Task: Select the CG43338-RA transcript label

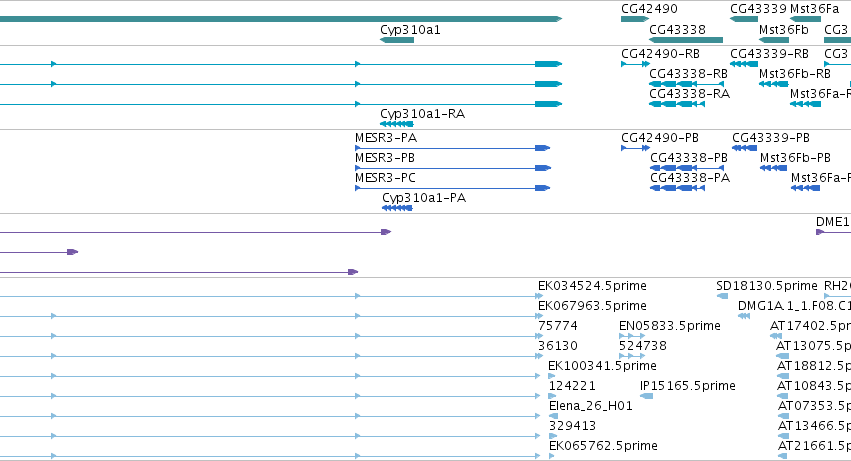Action: pyautogui.click(x=689, y=93)
